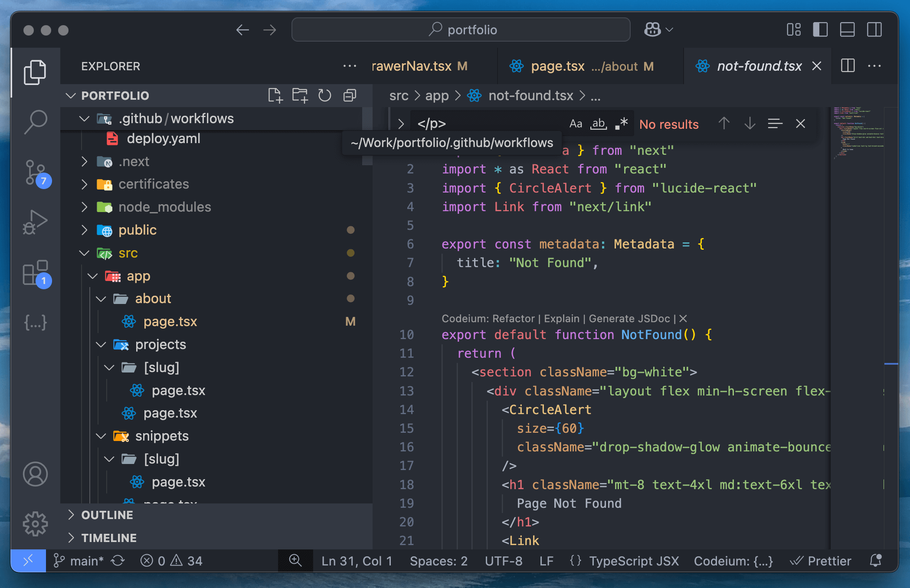
Task: Go forward using the navigation arrow
Action: point(269,30)
